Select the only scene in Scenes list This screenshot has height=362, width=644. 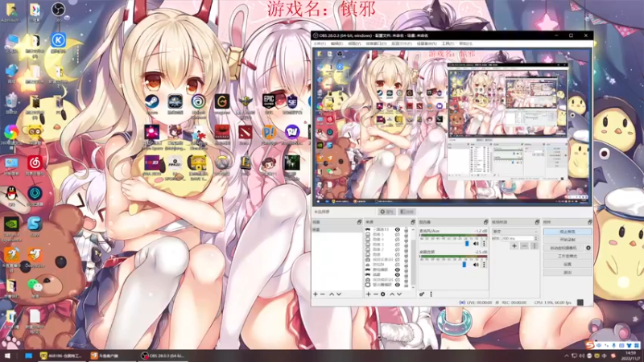click(336, 230)
